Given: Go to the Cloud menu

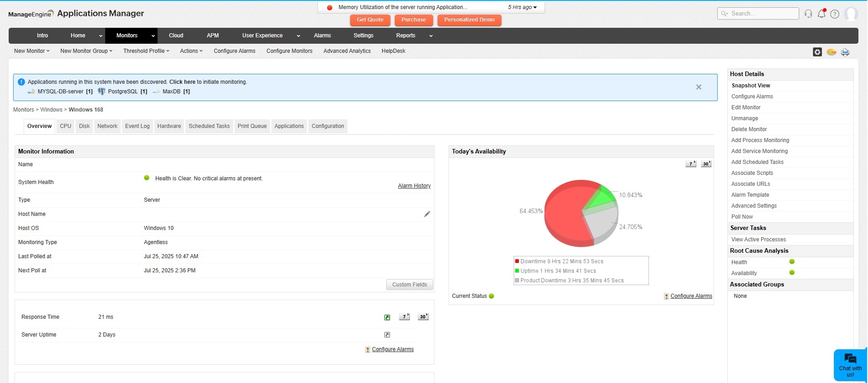Looking at the screenshot, I should coord(176,36).
